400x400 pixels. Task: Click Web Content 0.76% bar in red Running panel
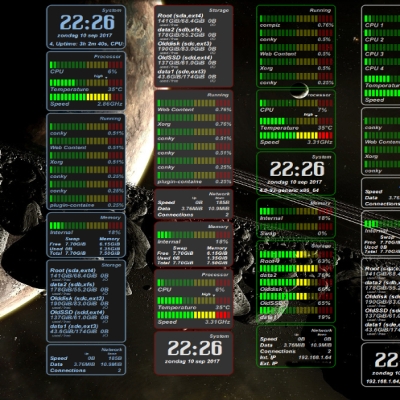pos(194,103)
